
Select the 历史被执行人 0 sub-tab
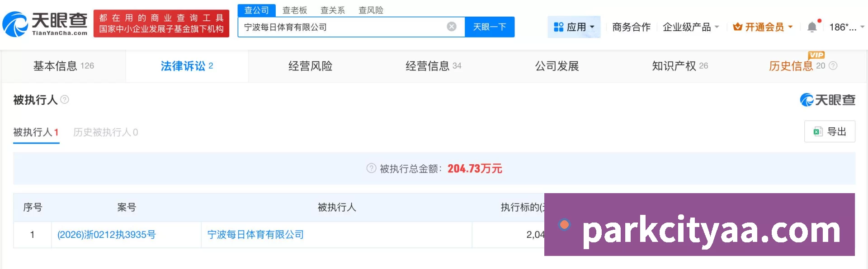106,132
